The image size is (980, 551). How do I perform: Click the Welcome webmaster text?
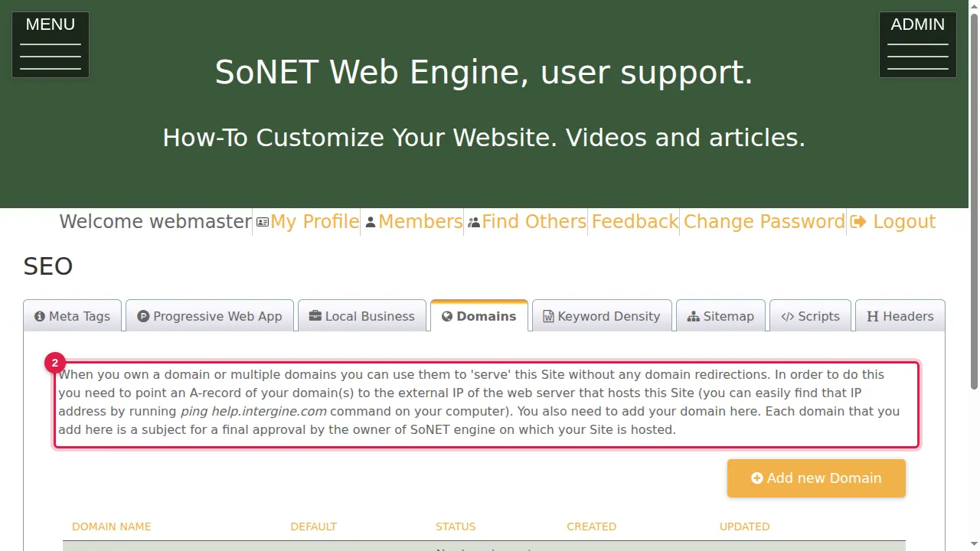point(155,222)
